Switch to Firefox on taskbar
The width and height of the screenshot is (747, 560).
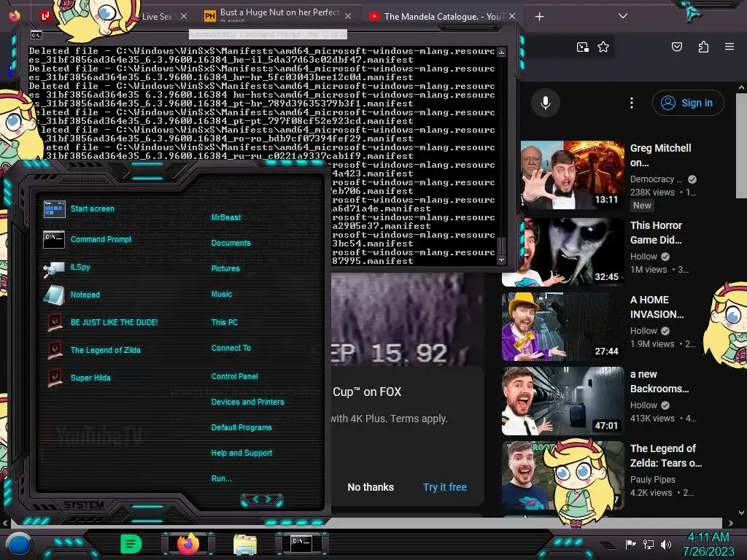click(187, 544)
